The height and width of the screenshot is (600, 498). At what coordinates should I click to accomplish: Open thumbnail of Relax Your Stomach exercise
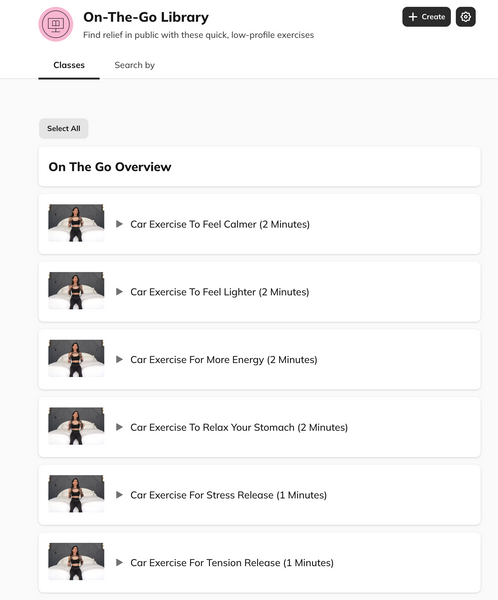tap(76, 426)
